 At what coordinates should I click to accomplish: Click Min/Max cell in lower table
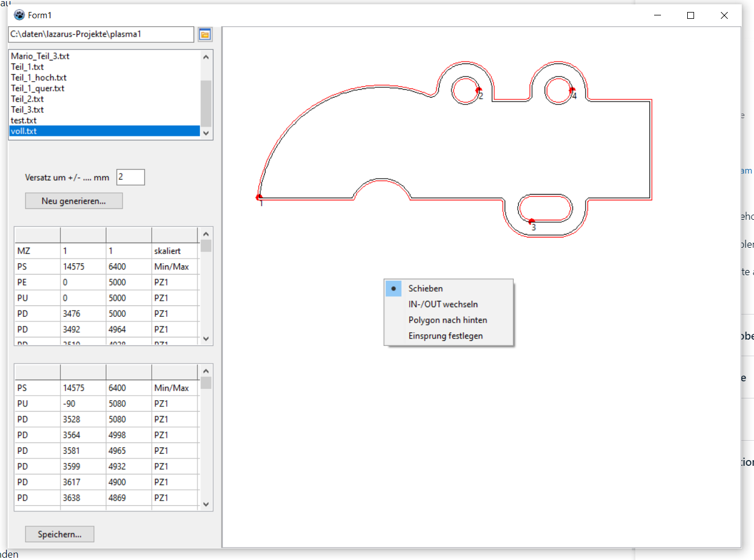tap(175, 388)
